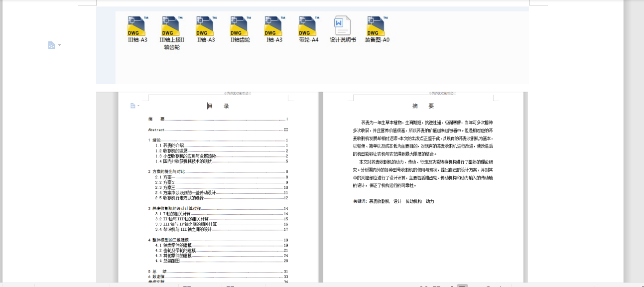
Task: Place cursor in the 目录 page heading
Action: (219, 106)
